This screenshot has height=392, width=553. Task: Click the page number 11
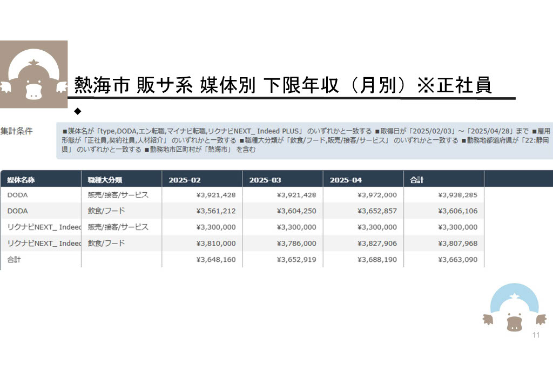[536, 335]
